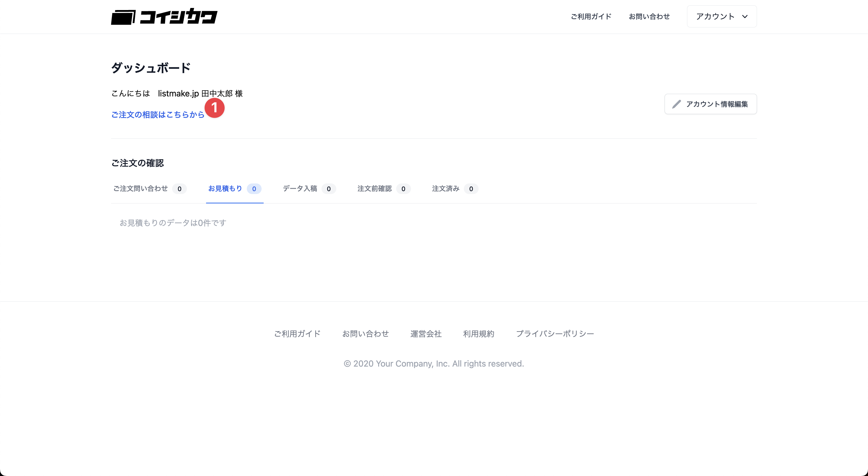Open お問い合わせ in the top navigation

[649, 17]
